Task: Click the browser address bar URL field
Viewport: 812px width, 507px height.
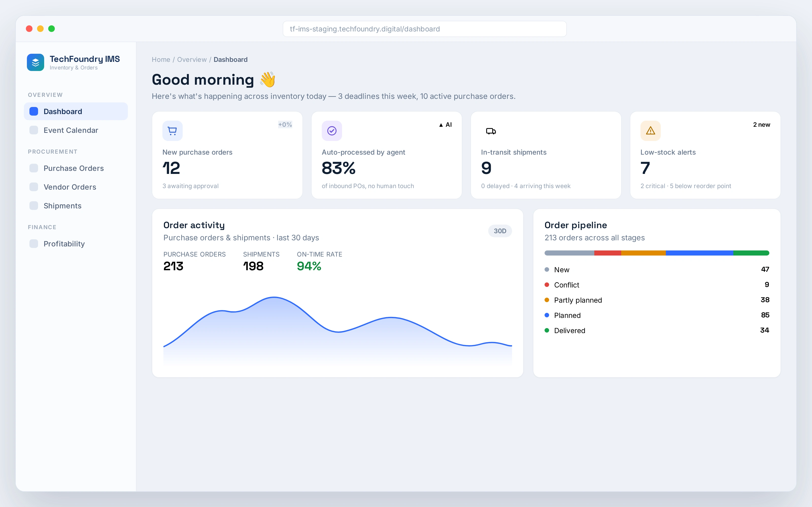Action: (425, 29)
